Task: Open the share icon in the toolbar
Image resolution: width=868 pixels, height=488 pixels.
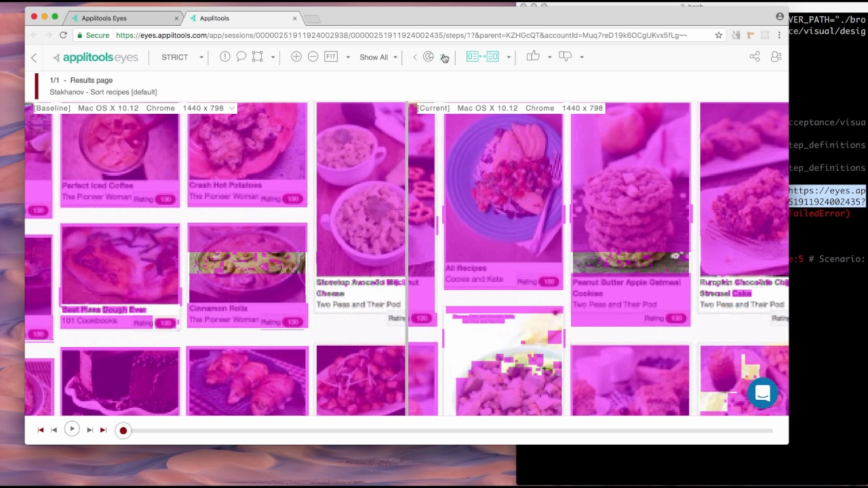Action: coord(754,57)
